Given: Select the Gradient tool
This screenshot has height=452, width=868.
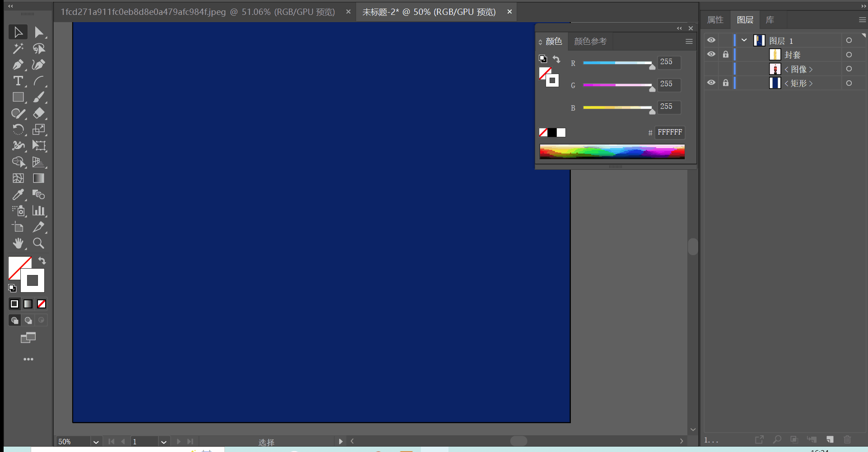Looking at the screenshot, I should pos(39,178).
